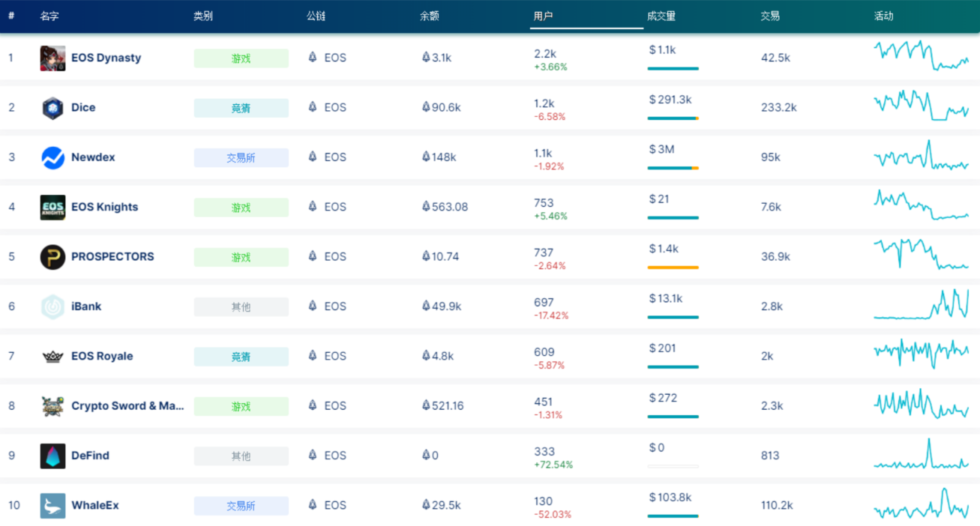Click the iBank activity sparkline chart
The height and width of the screenshot is (526, 980).
pos(921,304)
